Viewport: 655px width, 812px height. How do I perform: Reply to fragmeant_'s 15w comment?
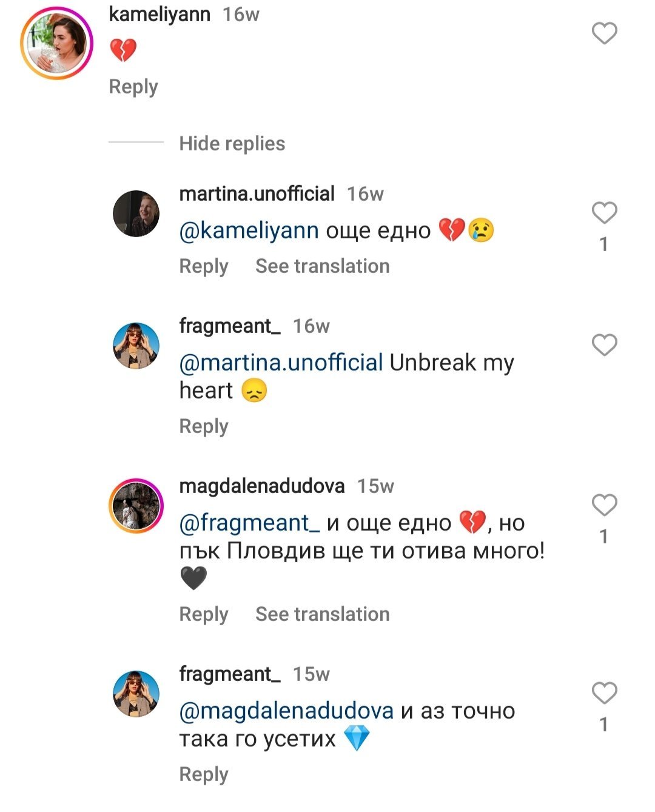(x=204, y=774)
